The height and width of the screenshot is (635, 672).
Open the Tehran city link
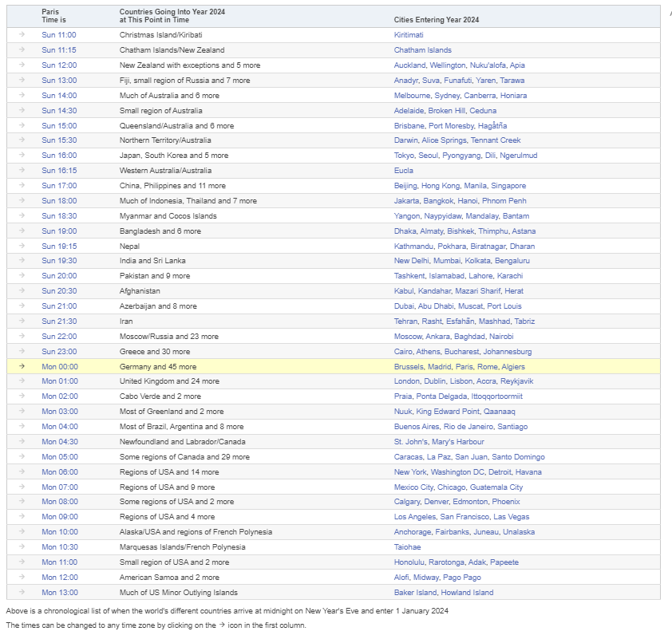(406, 321)
